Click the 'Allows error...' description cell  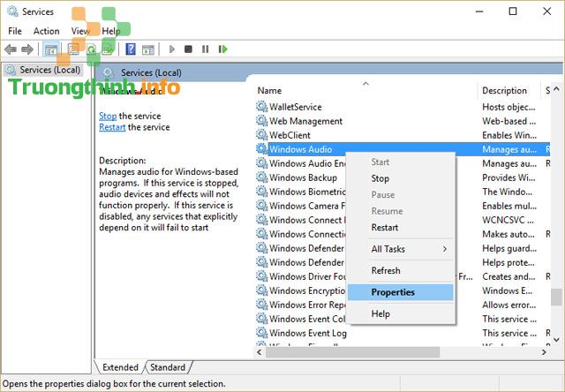point(509,305)
